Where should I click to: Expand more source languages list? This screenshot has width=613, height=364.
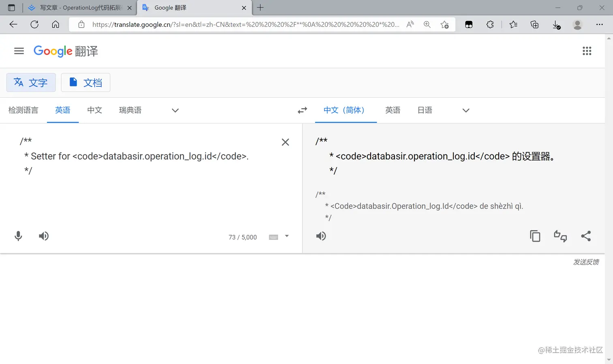[x=175, y=110]
